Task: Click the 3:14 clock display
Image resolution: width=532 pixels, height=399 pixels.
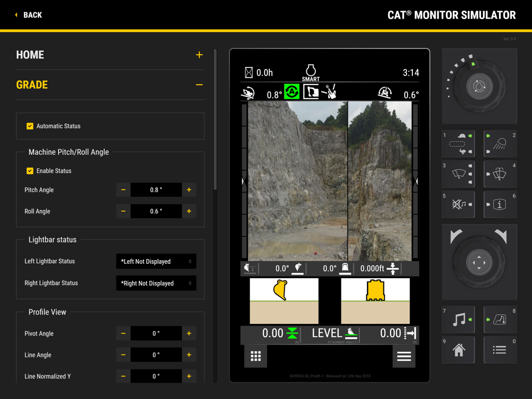Action: pyautogui.click(x=411, y=72)
